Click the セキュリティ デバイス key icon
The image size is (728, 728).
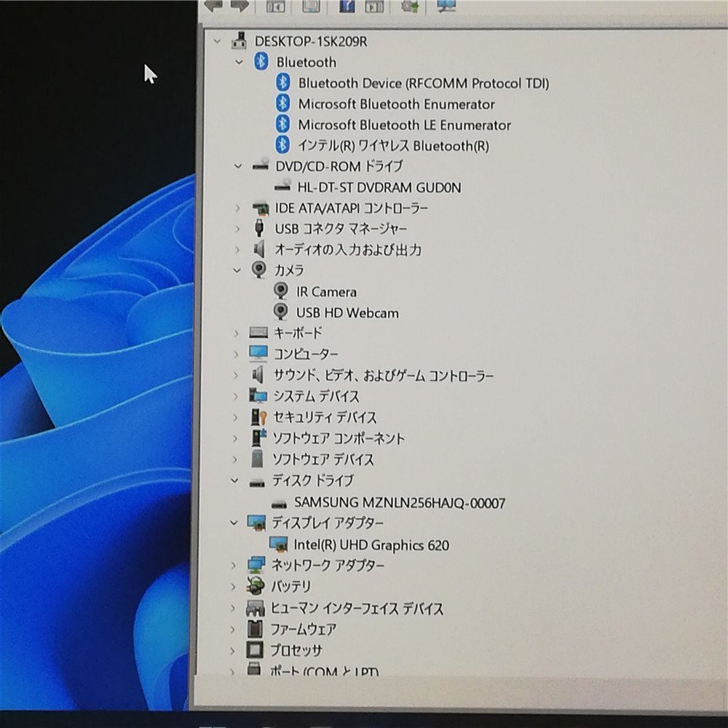tap(258, 417)
